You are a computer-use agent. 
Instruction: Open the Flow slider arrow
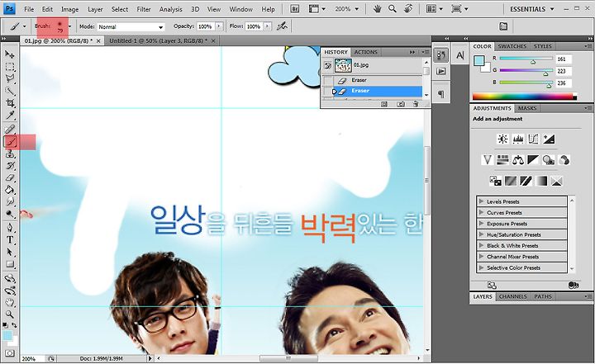268,26
